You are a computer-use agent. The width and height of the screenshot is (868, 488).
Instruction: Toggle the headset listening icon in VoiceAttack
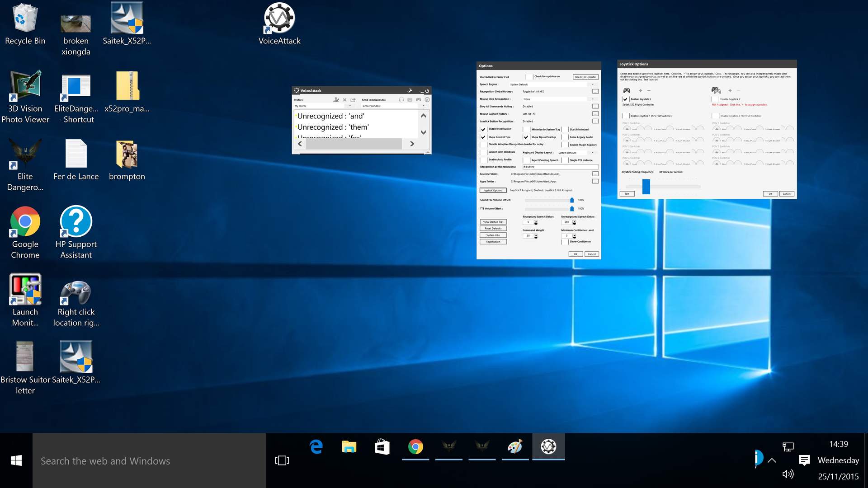coord(401,99)
